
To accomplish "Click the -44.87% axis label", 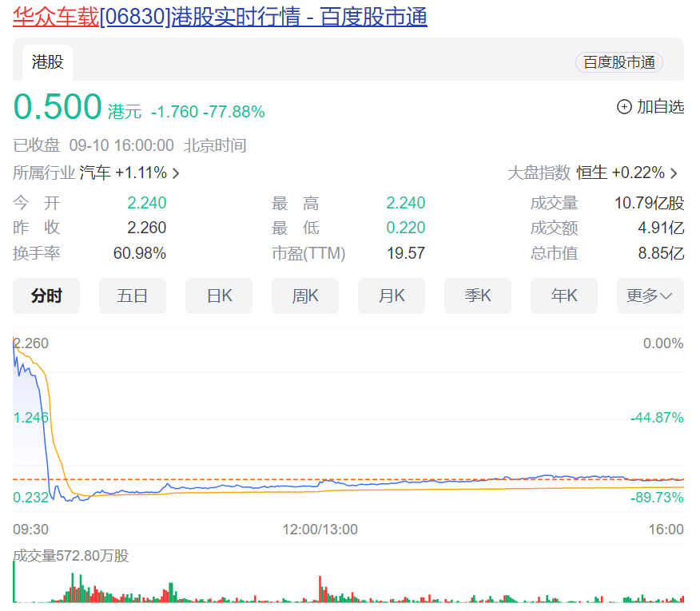I will click(x=657, y=418).
